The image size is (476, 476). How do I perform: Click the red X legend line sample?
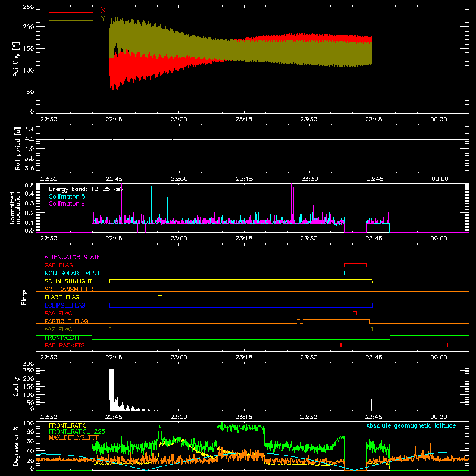pos(71,12)
